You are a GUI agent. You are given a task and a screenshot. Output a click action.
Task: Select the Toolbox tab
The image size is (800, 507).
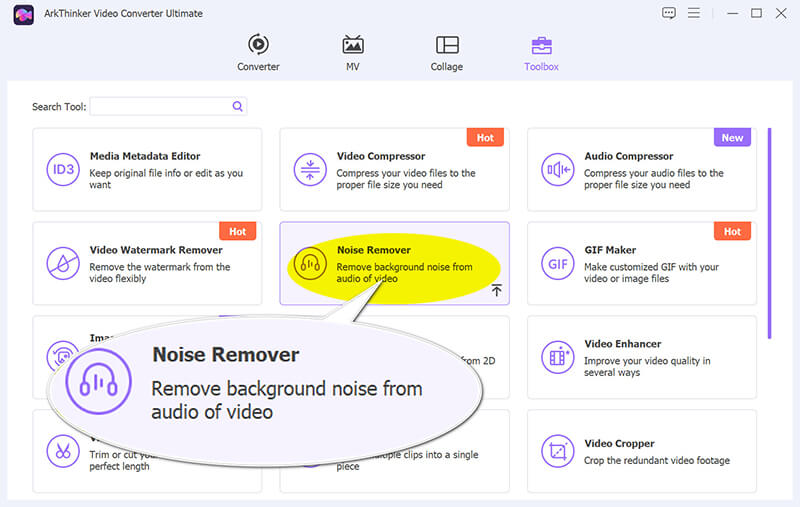click(x=541, y=54)
